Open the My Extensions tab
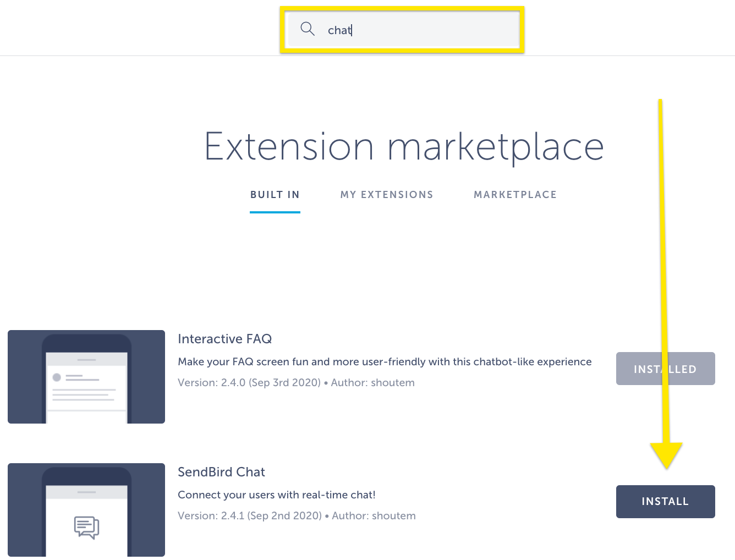The height and width of the screenshot is (560, 735). (387, 195)
